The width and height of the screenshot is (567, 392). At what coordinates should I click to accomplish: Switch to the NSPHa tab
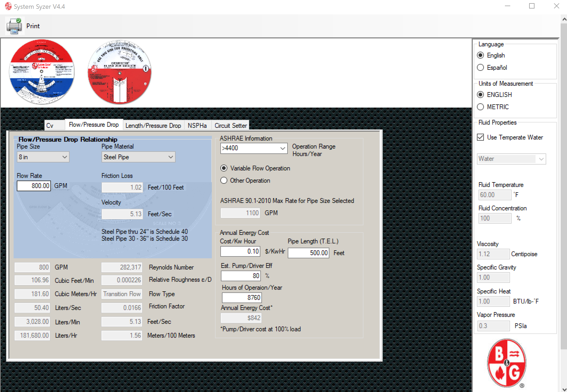pos(197,125)
